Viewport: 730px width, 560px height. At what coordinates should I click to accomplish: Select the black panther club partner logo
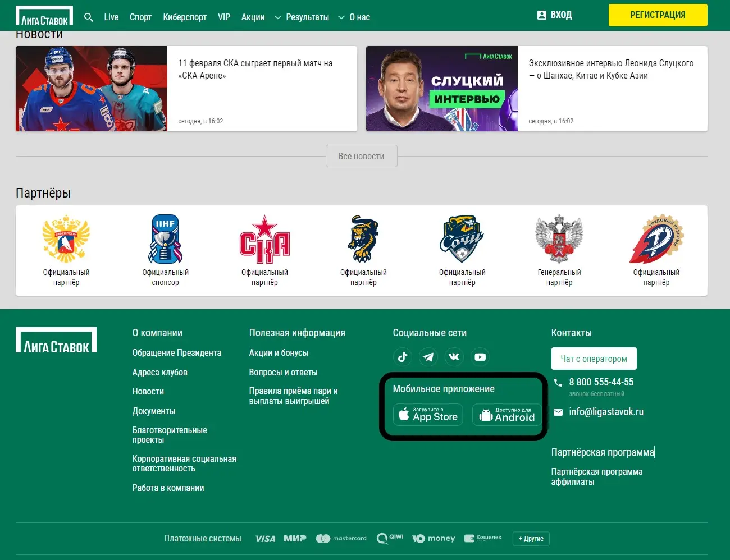point(363,239)
